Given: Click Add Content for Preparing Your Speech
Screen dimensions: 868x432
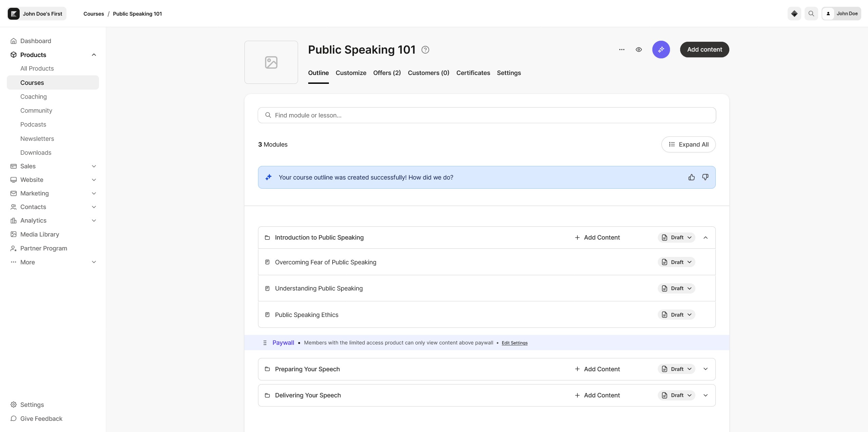Looking at the screenshot, I should coord(597,369).
